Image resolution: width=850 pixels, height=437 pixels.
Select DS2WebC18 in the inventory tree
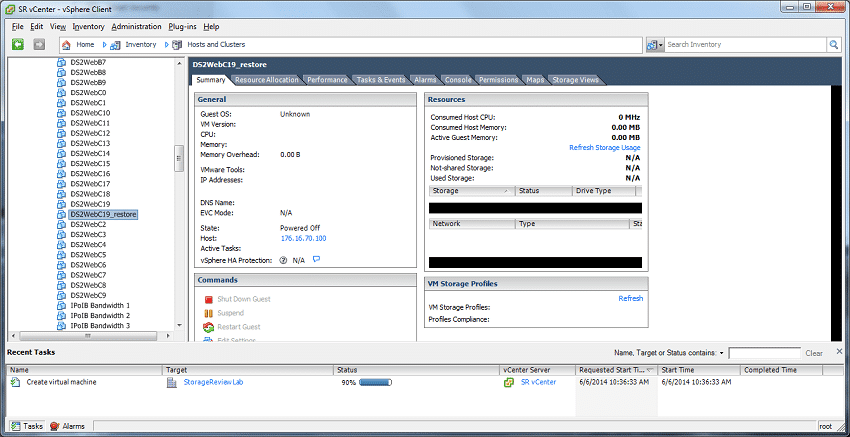90,194
